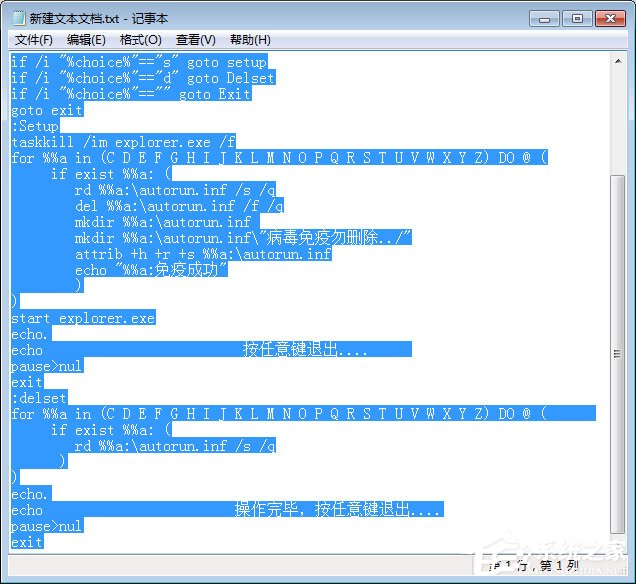
Task: Maximize the Notepad window
Action: pos(577,19)
